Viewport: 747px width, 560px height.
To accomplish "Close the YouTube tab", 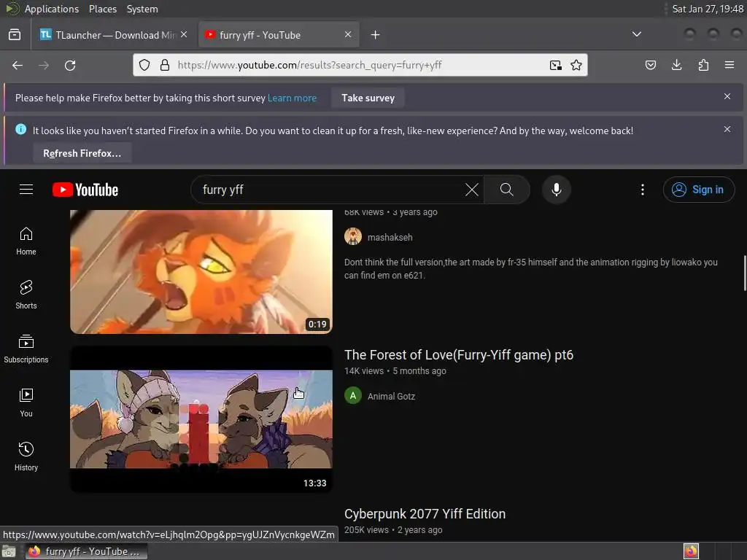I will (348, 34).
